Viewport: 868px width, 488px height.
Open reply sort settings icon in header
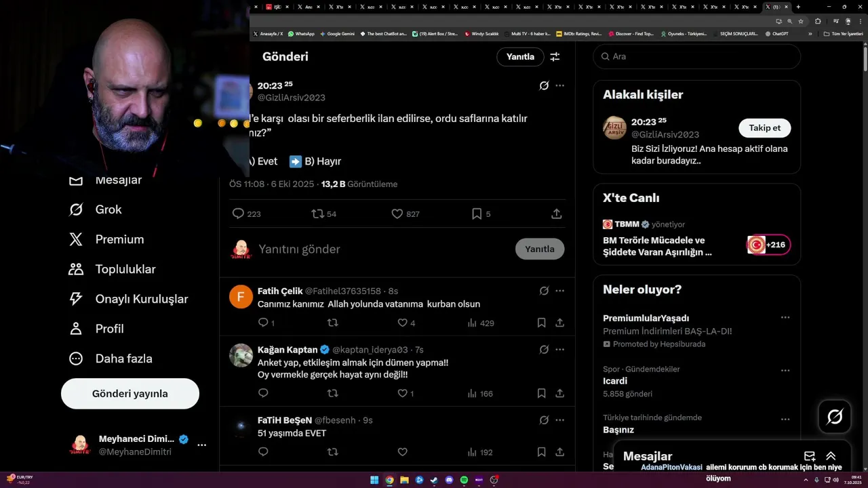pos(555,57)
